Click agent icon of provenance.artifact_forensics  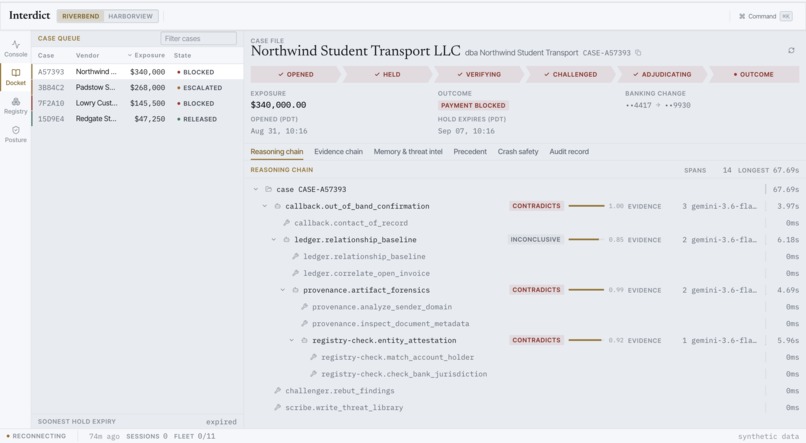pyautogui.click(x=296, y=290)
